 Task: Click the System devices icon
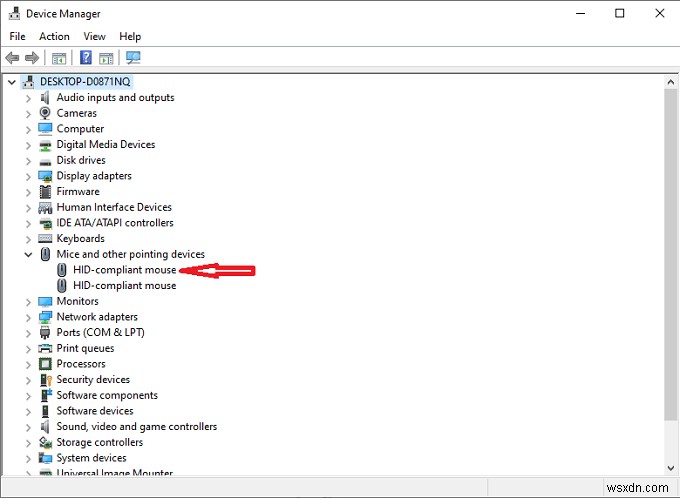click(45, 458)
